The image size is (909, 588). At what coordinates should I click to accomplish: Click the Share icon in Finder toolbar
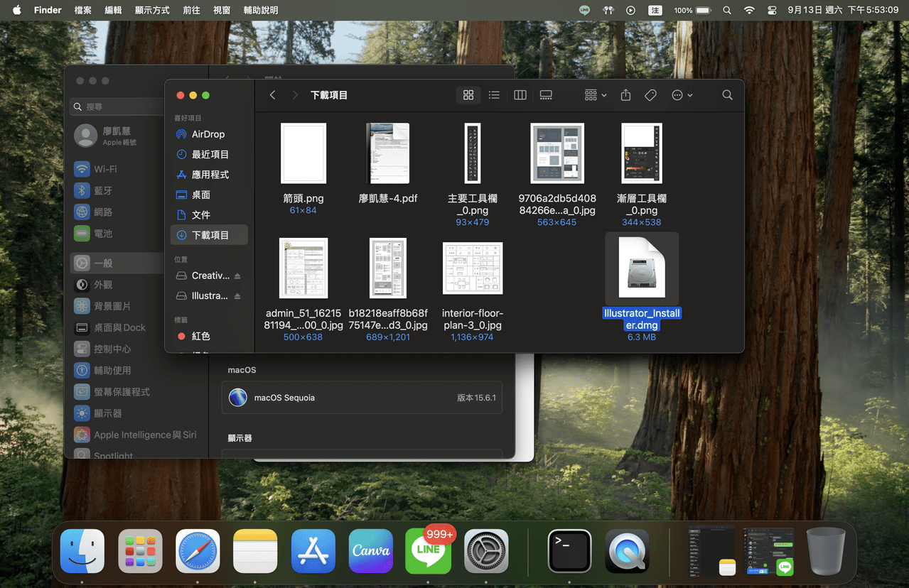625,95
